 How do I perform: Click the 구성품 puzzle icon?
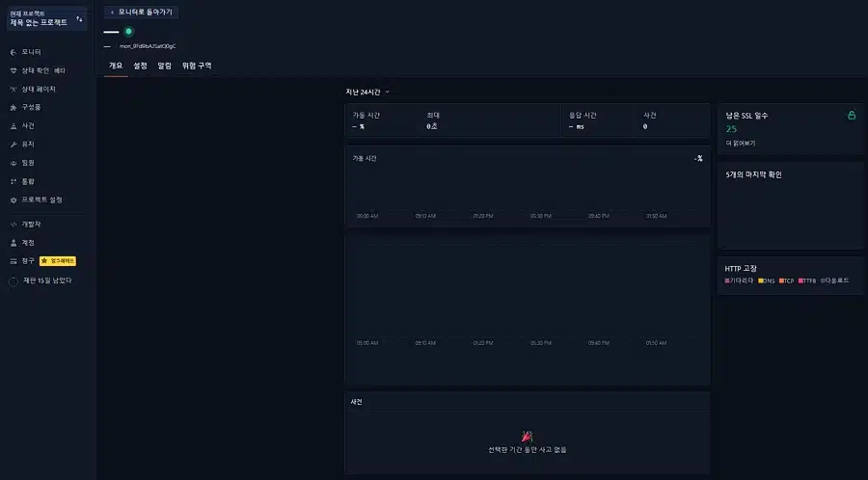14,107
